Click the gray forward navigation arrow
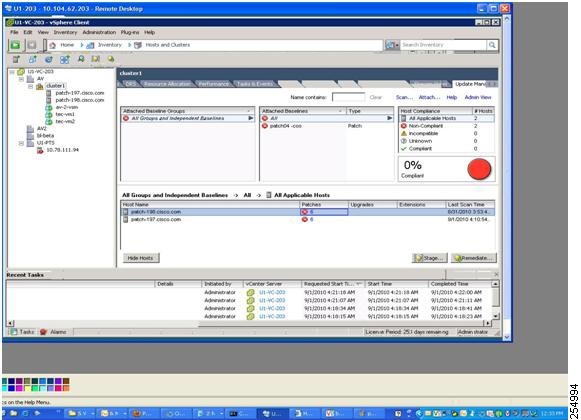Viewport: 581px width, 420px height. coord(32,45)
